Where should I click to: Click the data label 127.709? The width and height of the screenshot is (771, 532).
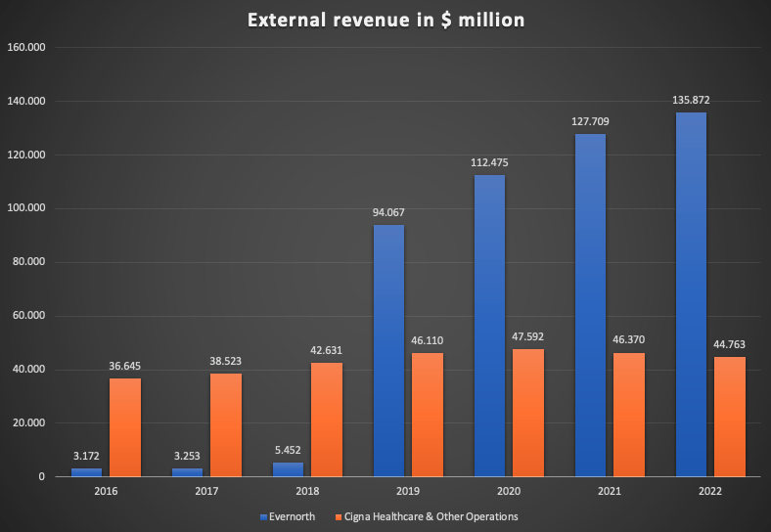tap(591, 121)
